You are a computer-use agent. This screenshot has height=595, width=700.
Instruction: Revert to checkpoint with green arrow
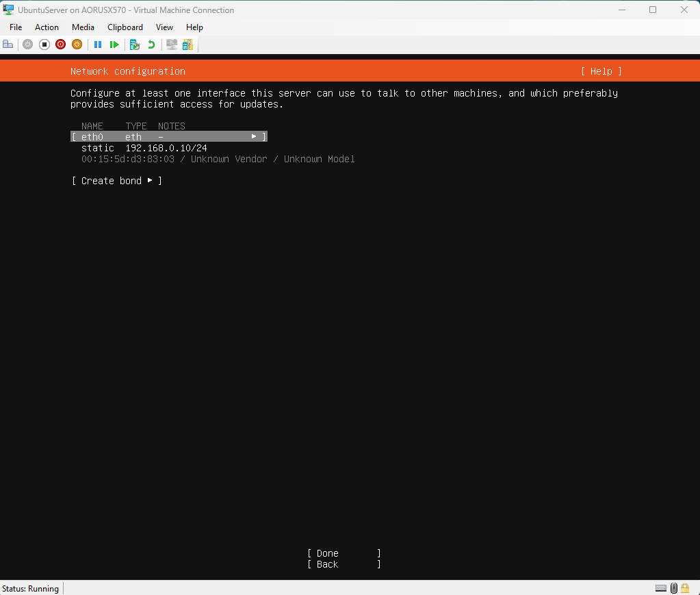[151, 45]
